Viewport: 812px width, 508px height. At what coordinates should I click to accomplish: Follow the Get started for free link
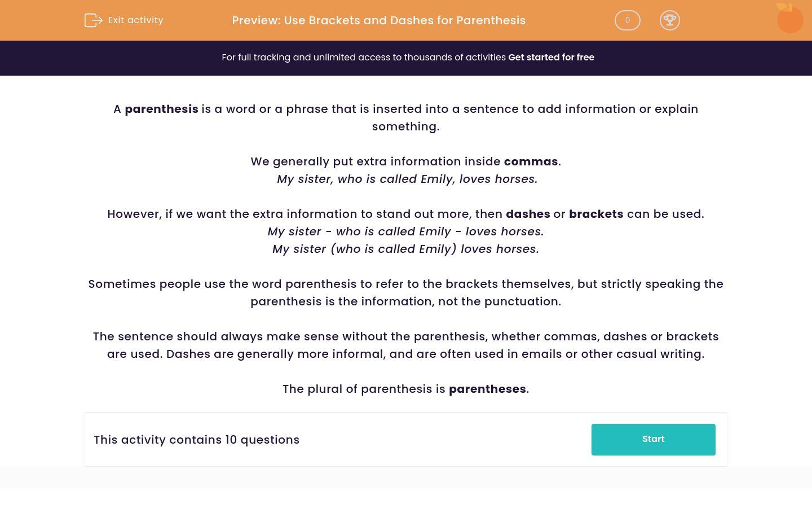(x=551, y=58)
